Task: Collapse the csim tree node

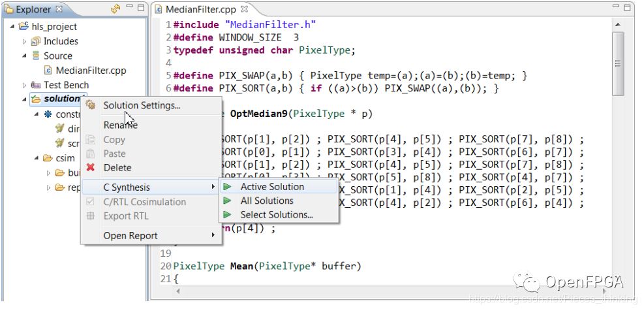Action: tap(37, 158)
